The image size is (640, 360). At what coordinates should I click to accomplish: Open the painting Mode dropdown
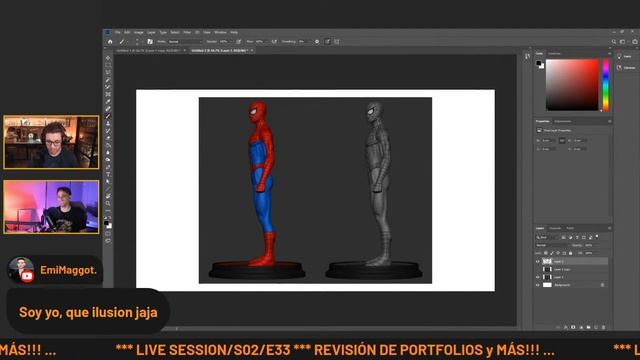185,42
